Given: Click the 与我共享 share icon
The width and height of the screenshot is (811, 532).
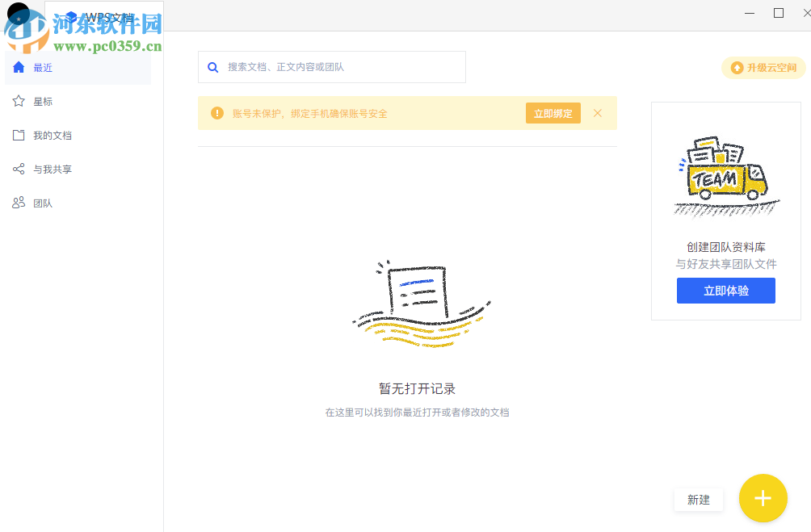Looking at the screenshot, I should 19,169.
